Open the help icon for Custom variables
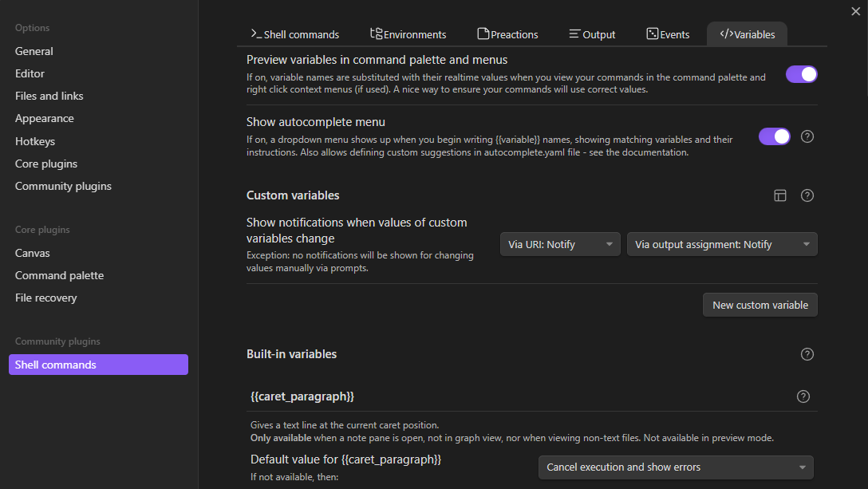 (807, 195)
